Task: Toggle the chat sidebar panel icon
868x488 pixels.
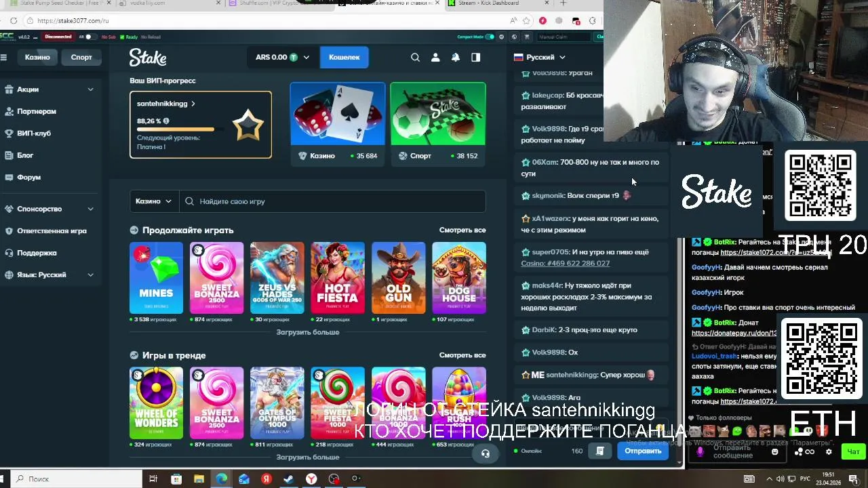Action: [x=475, y=58]
